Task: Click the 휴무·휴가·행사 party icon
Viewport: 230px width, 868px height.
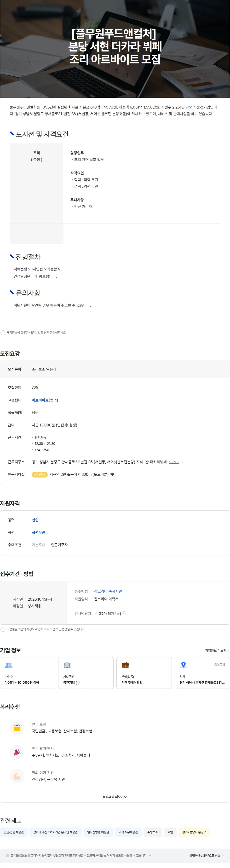Action: coord(17,752)
